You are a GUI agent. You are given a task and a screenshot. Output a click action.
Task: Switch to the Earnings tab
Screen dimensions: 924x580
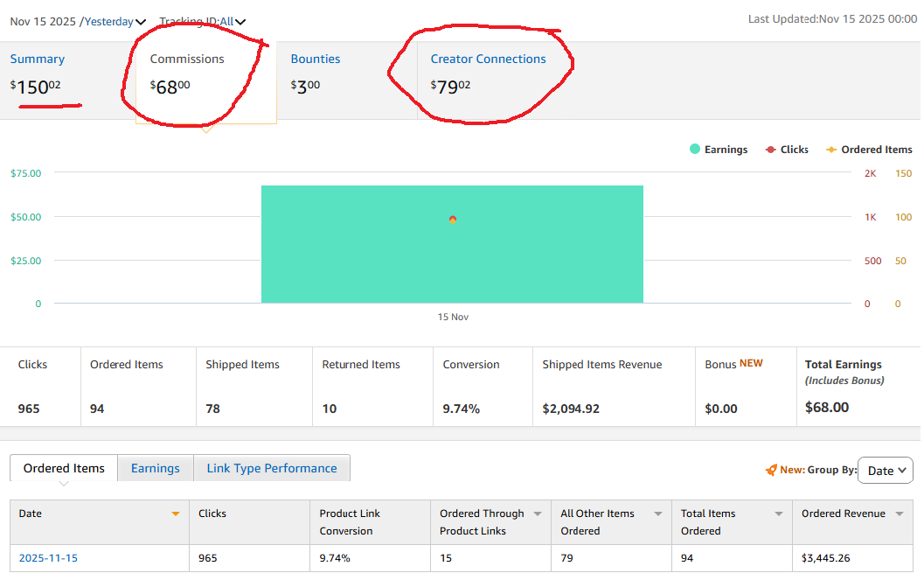tap(155, 468)
